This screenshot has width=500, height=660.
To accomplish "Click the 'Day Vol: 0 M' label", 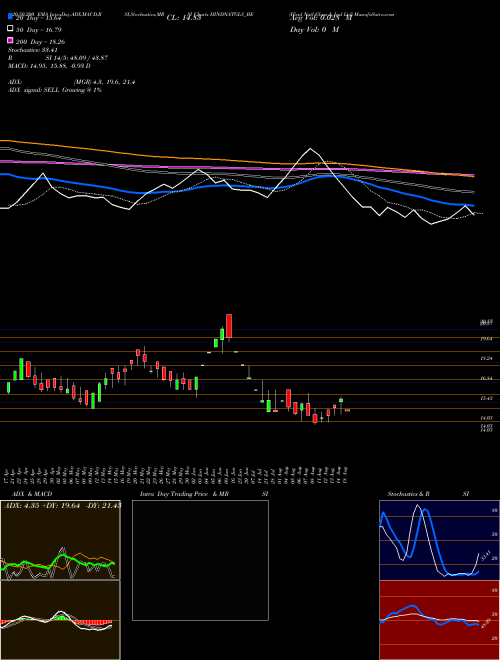I will 315,30.
